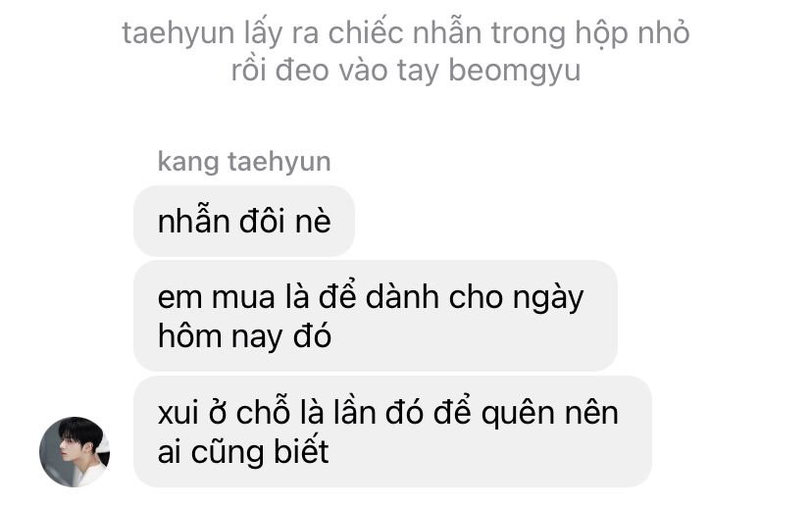Image resolution: width=812 pixels, height=508 pixels.
Task: Click the narration line 'taehyun lấy ra chiếc nhẫn'
Action: tap(405, 33)
